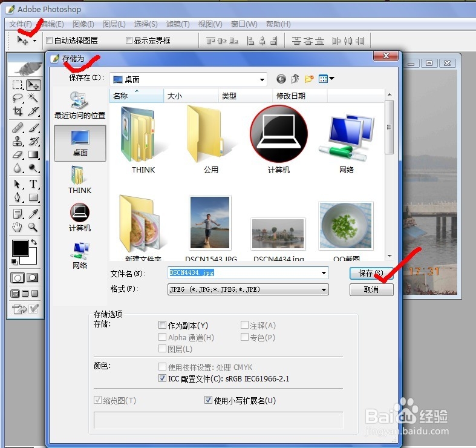Enable Auto Select Layer checkbox (自动选择图层)
Screen dimensions: 476x448
click(x=49, y=40)
